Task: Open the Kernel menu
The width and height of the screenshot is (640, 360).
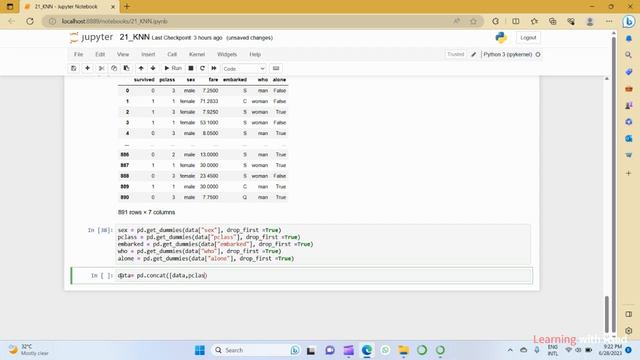Action: 197,54
